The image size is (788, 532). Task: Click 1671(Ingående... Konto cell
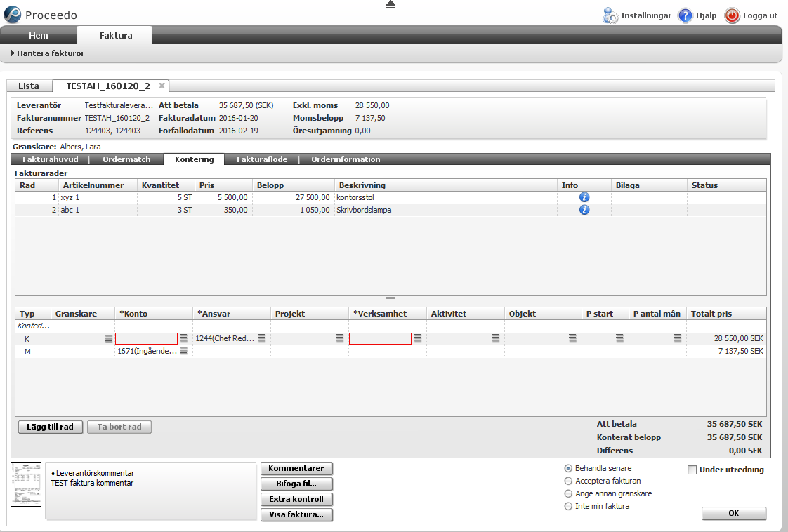pyautogui.click(x=147, y=351)
